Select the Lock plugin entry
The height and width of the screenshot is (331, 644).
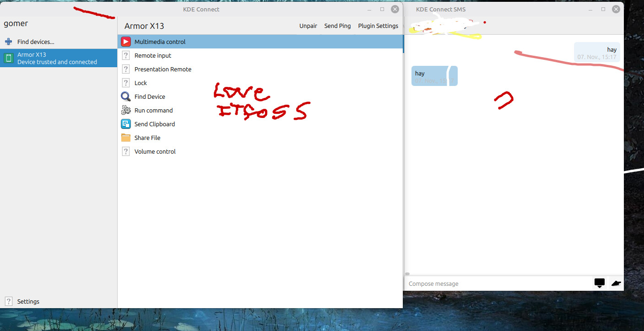pos(141,83)
